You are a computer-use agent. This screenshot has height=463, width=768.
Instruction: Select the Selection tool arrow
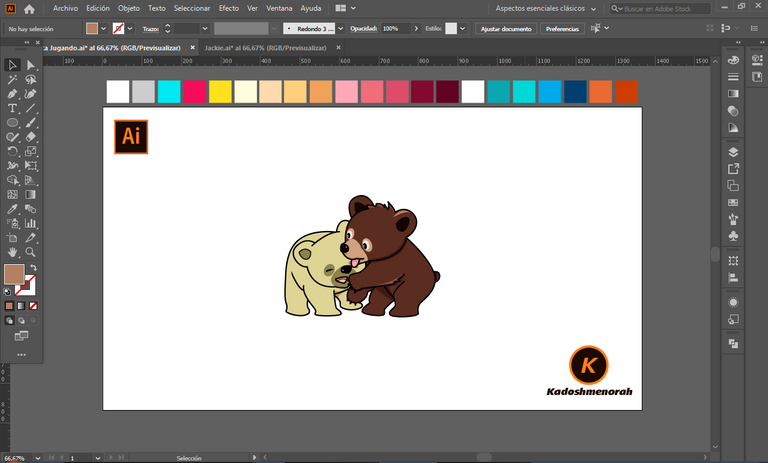(12, 65)
